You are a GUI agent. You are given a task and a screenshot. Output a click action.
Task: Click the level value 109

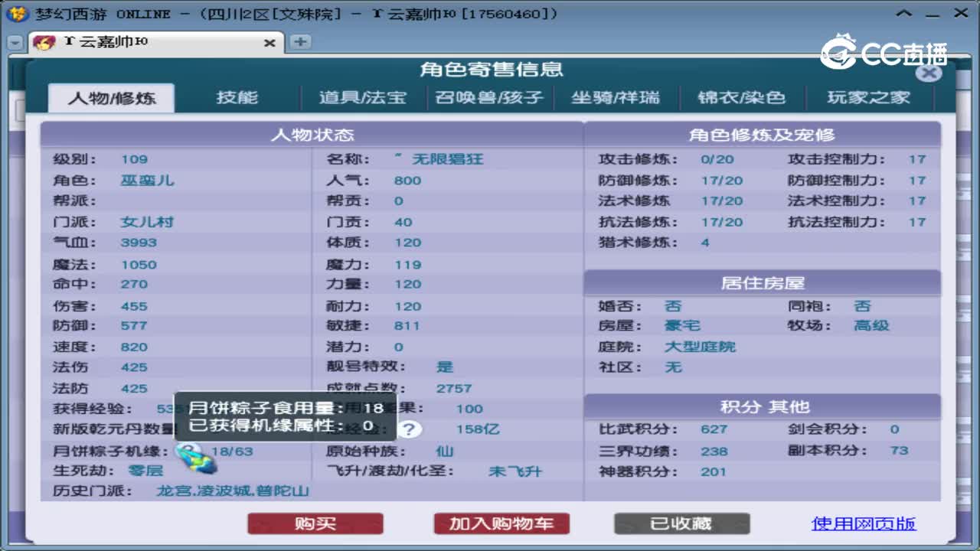tap(134, 160)
